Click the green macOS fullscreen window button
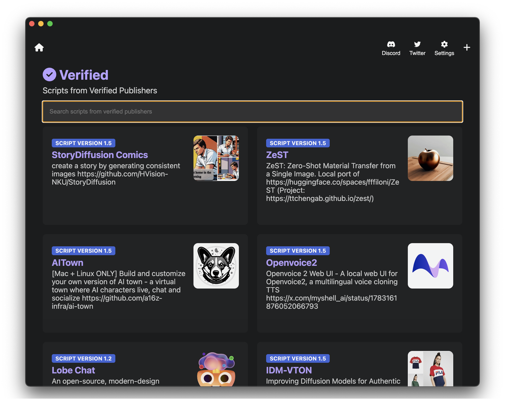Viewport: 505px width, 420px height. point(50,24)
